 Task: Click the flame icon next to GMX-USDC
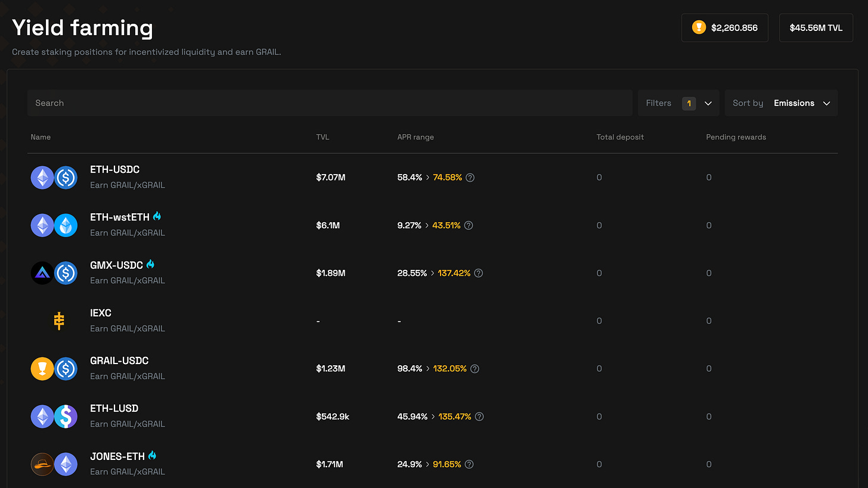(x=150, y=264)
